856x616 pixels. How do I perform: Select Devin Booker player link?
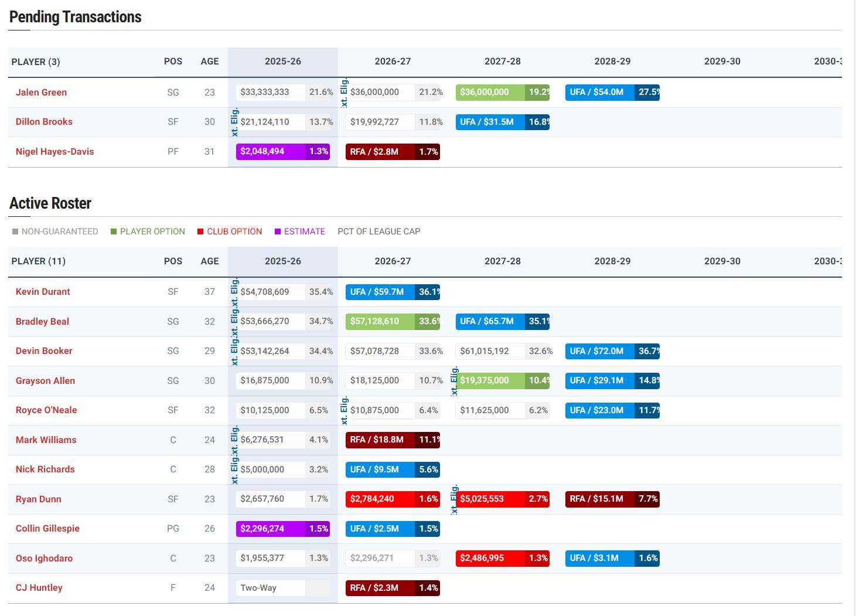point(44,351)
